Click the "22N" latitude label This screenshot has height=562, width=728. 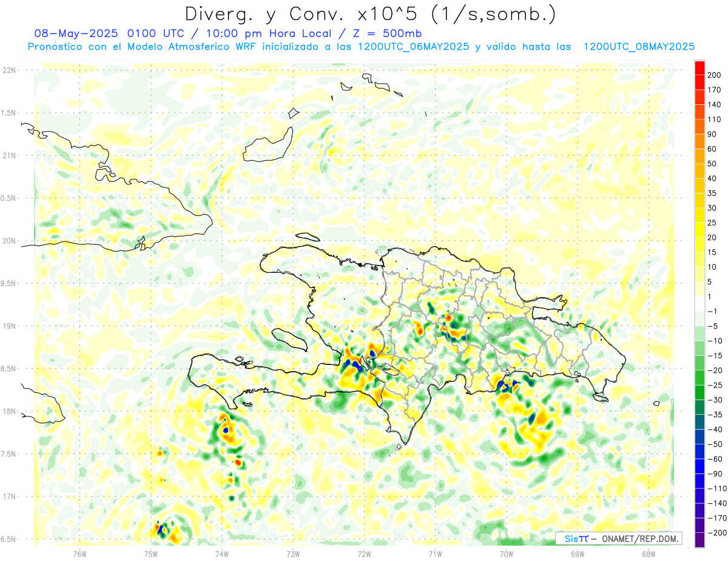click(8, 70)
